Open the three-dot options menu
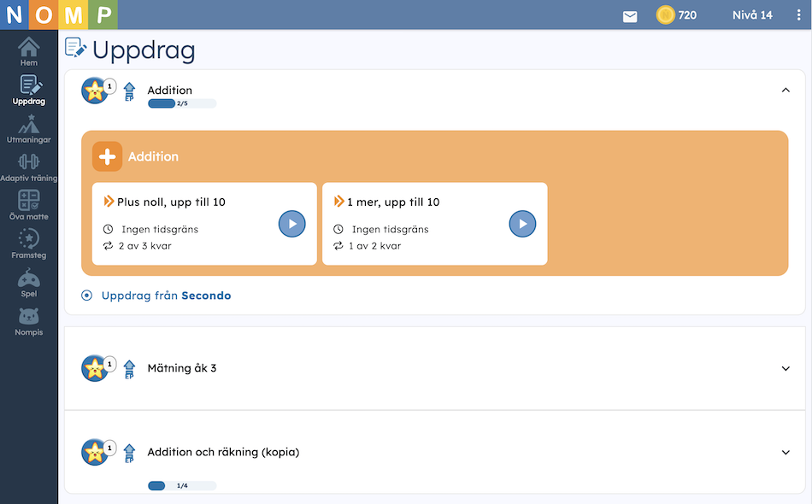This screenshot has width=812, height=504. (x=798, y=15)
